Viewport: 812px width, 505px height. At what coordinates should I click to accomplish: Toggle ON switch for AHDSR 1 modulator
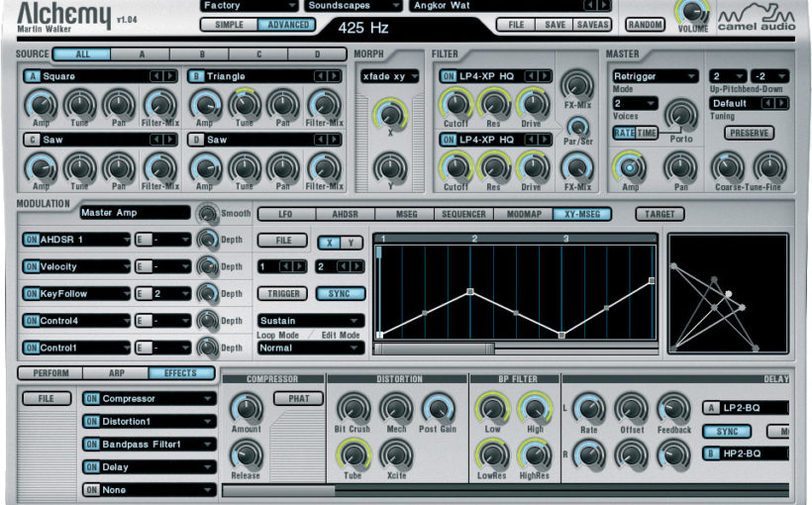click(x=32, y=240)
